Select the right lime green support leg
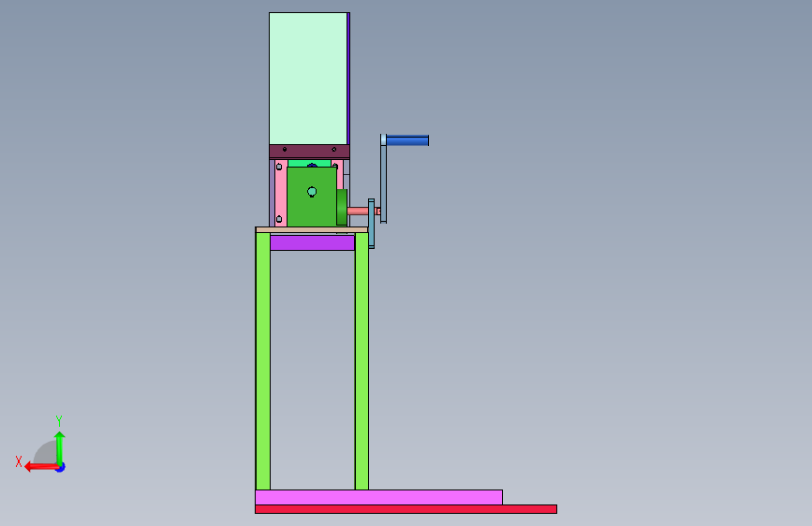812x526 pixels. pyautogui.click(x=362, y=361)
